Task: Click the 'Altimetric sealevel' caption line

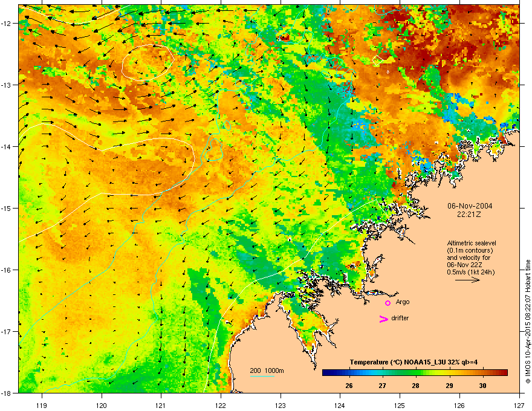Action: coord(472,243)
